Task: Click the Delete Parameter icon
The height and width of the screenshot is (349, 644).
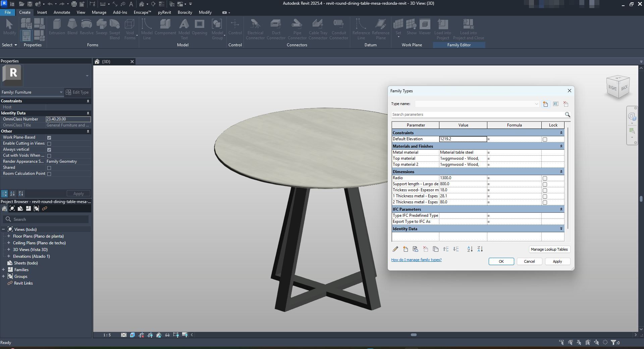Action: point(426,249)
